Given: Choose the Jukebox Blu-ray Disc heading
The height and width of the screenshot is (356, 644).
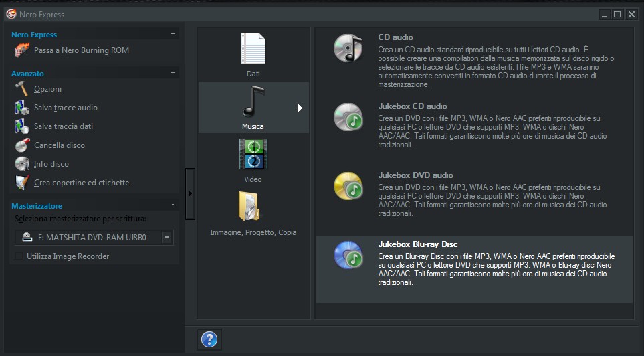Looking at the screenshot, I should pos(418,244).
